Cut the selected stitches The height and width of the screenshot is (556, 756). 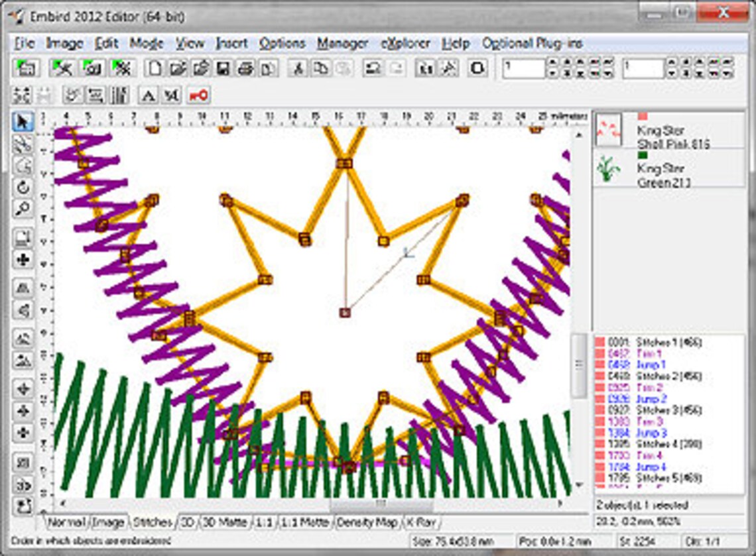pyautogui.click(x=300, y=68)
